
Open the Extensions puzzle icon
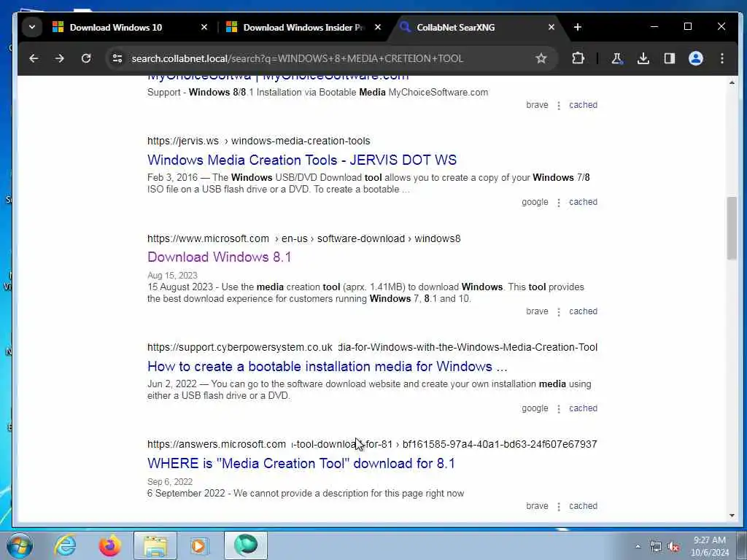578,58
